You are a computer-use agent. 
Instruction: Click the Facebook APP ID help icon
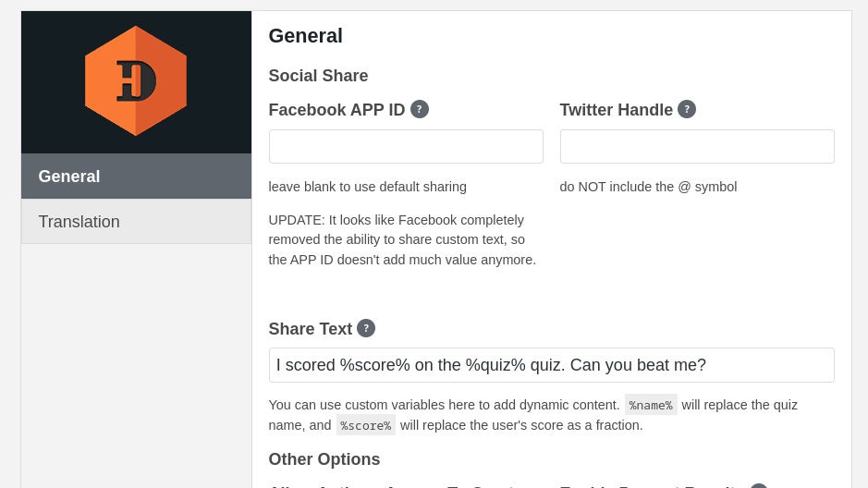coord(420,109)
